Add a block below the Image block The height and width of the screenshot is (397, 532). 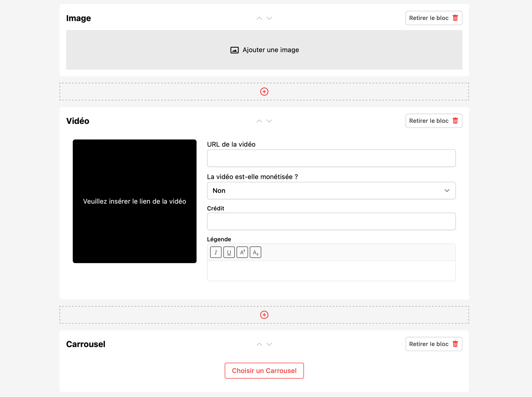tap(264, 92)
